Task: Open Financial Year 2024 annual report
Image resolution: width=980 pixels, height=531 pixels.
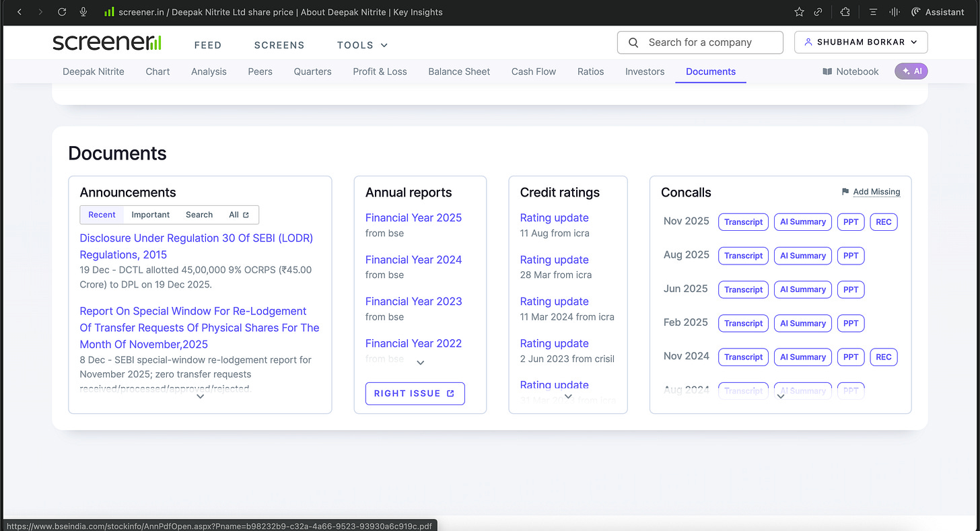Action: (x=413, y=259)
